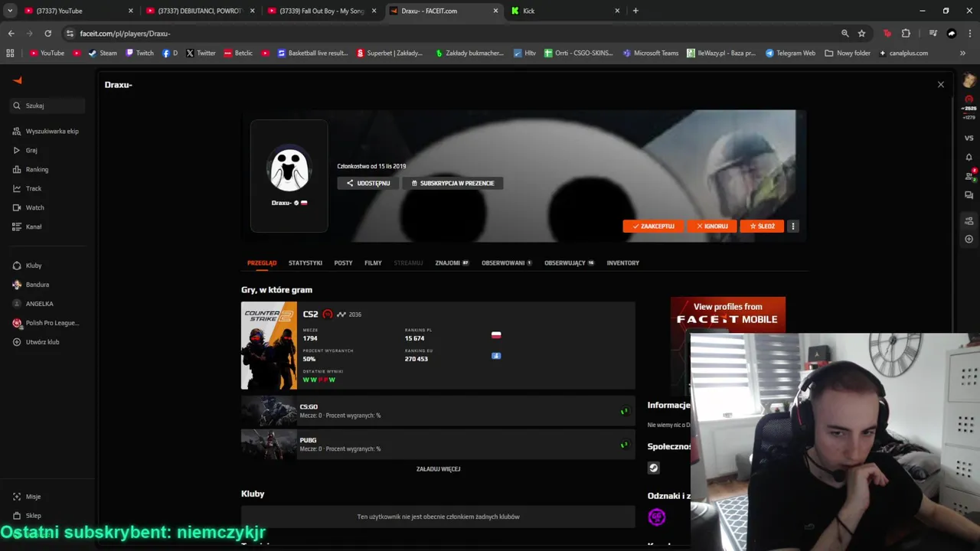The width and height of the screenshot is (980, 551).
Task: Bookmark this page with star icon
Action: (x=861, y=34)
